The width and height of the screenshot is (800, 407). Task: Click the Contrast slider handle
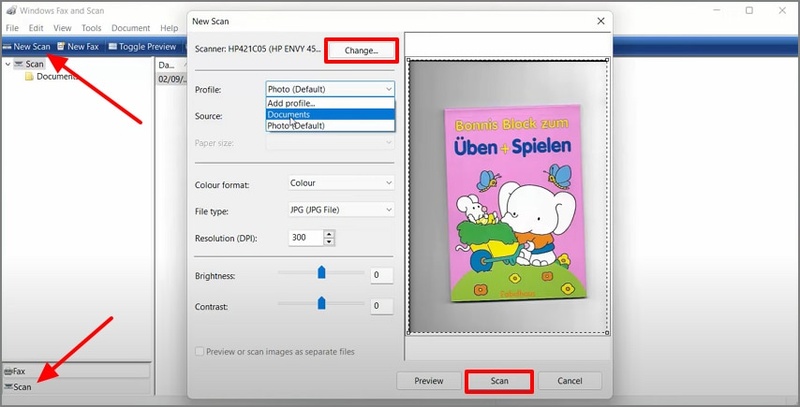tap(321, 303)
